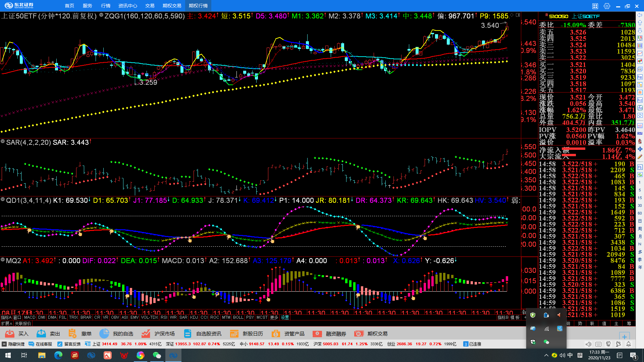
Task: Expand the 扩展 menu at bottom left
Action: point(7,323)
